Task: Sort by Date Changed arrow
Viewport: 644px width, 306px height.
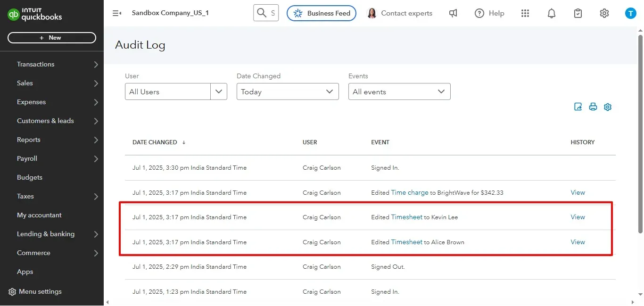Action: [184, 142]
